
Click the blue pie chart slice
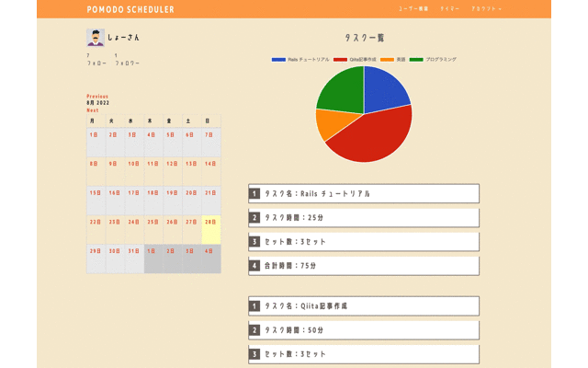tap(384, 90)
